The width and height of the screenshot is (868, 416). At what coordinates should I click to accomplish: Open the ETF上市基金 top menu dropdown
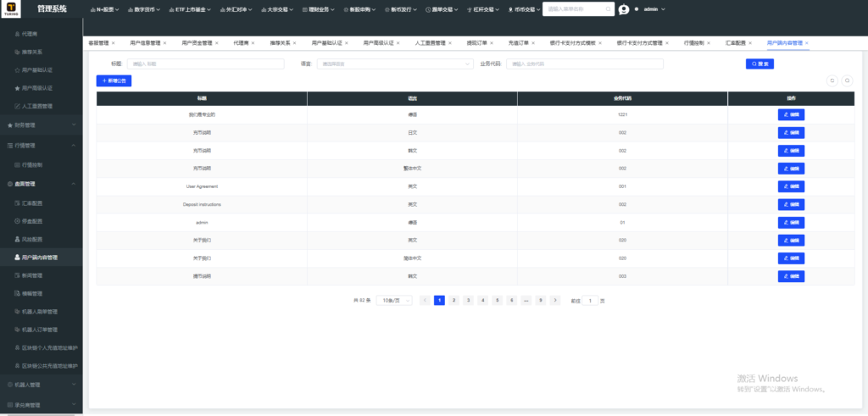click(190, 9)
